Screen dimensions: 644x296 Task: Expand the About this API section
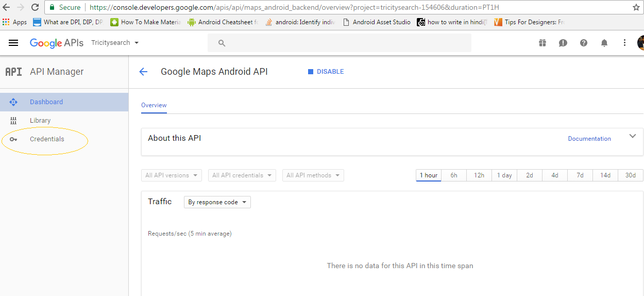tap(633, 137)
